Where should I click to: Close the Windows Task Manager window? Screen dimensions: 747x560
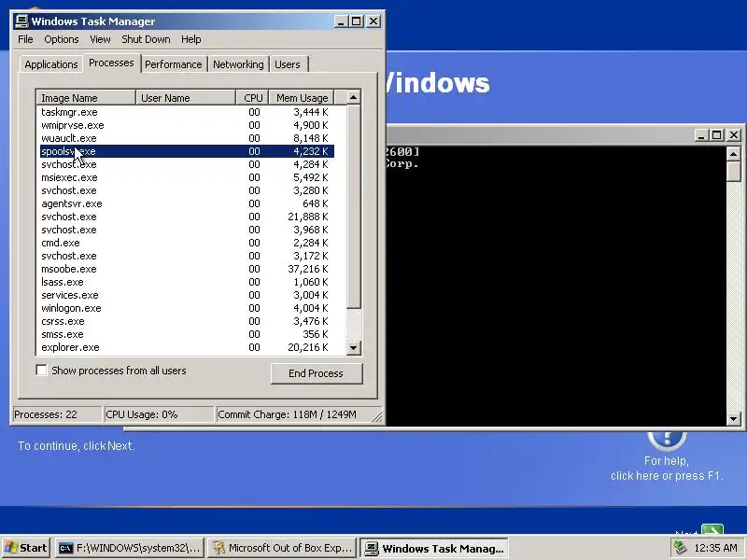[x=373, y=21]
